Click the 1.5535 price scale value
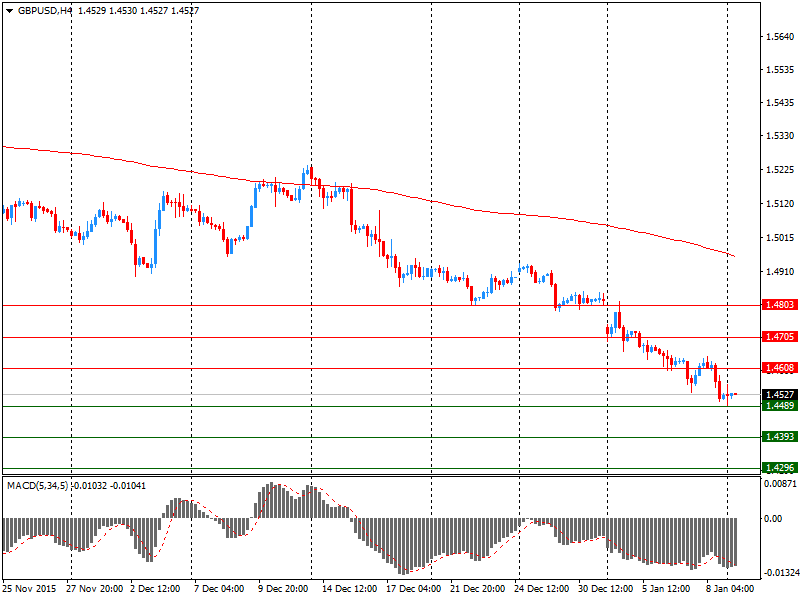The height and width of the screenshot is (600, 800). [x=780, y=69]
